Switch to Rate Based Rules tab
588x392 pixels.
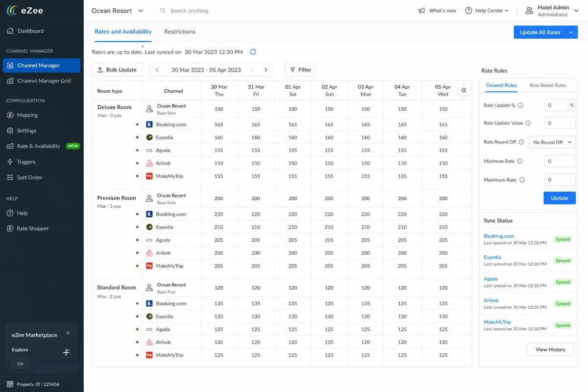(x=548, y=85)
